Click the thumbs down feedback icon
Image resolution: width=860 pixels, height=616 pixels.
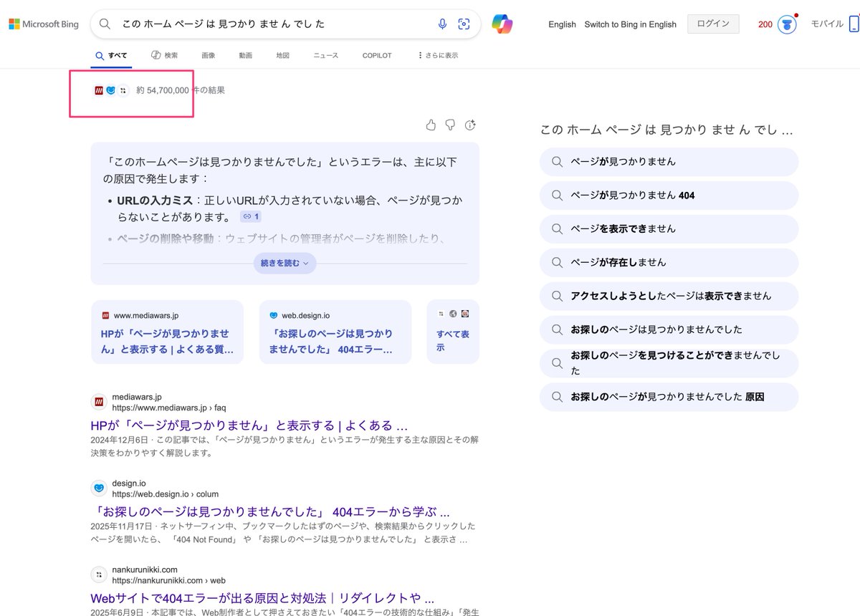pyautogui.click(x=450, y=125)
